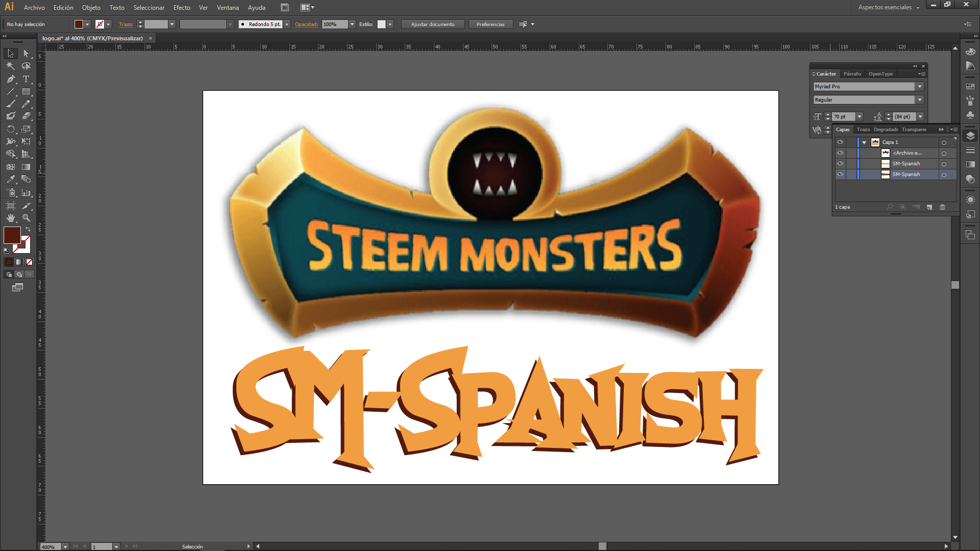
Task: Target the Archivo enlazado sublayer circle
Action: tap(944, 154)
